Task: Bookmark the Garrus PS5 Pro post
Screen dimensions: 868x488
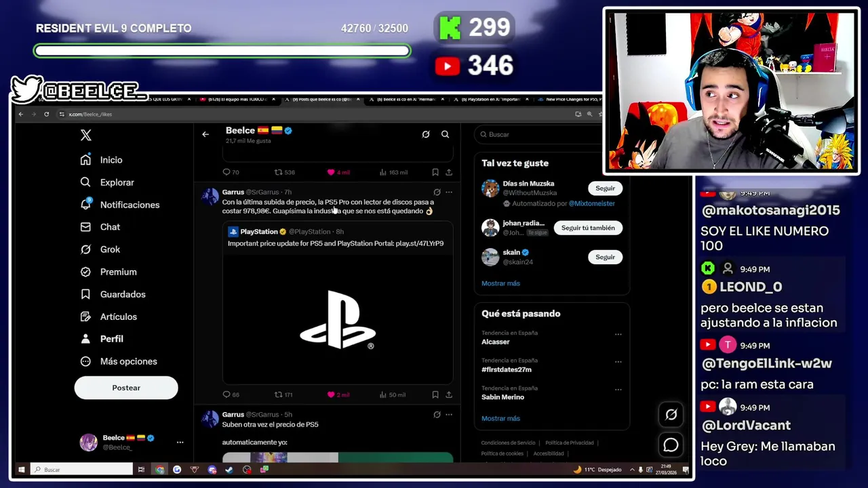Action: pyautogui.click(x=435, y=394)
